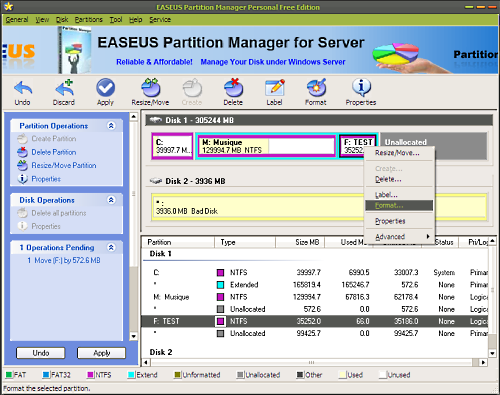The image size is (500, 395).
Task: Click the Disk 1 drive icon in header
Action: pos(155,120)
